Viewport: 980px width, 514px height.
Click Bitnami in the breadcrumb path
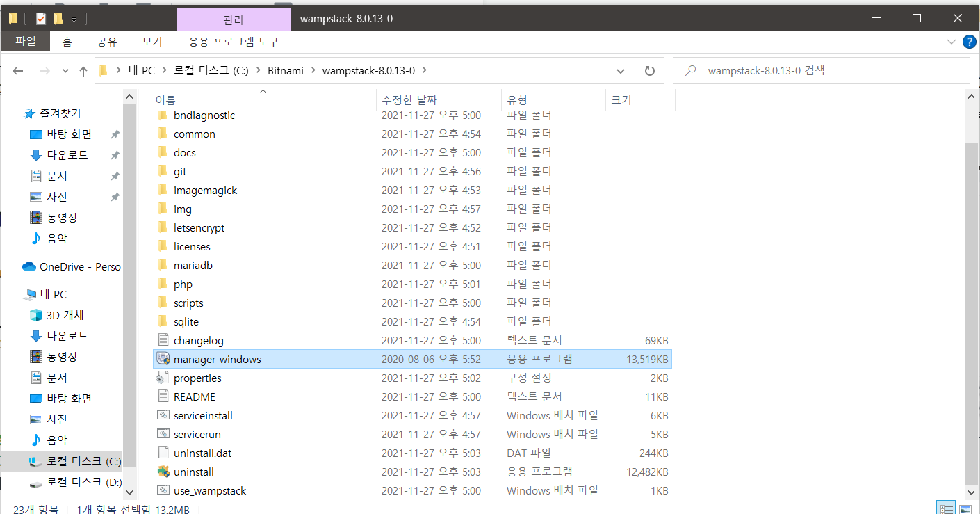[x=285, y=71]
